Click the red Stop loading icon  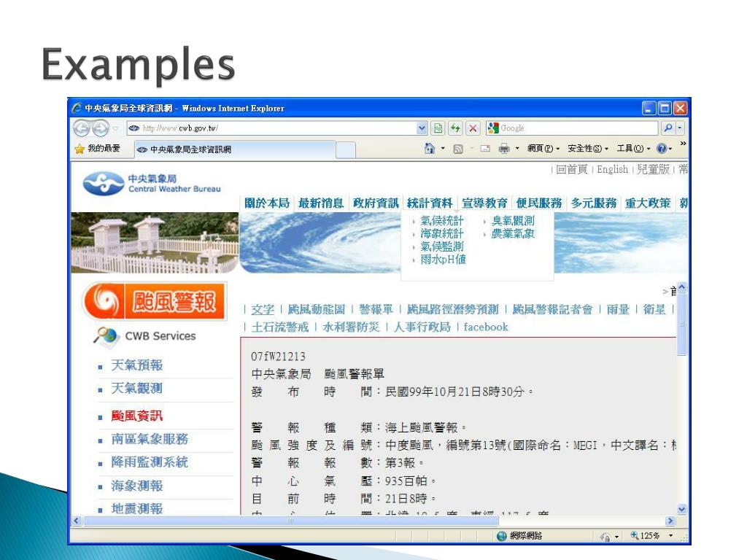point(473,128)
